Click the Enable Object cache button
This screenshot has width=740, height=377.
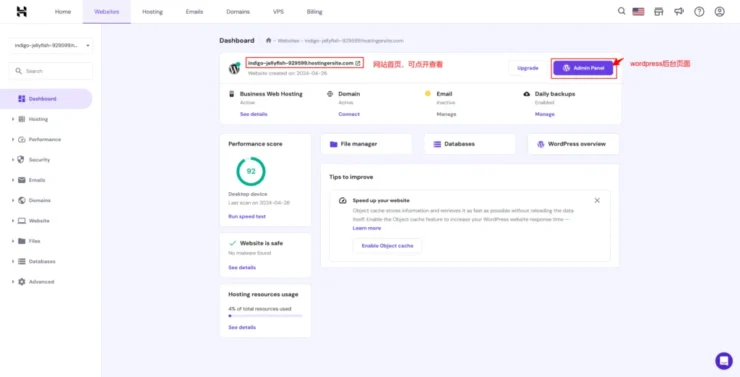(x=387, y=246)
